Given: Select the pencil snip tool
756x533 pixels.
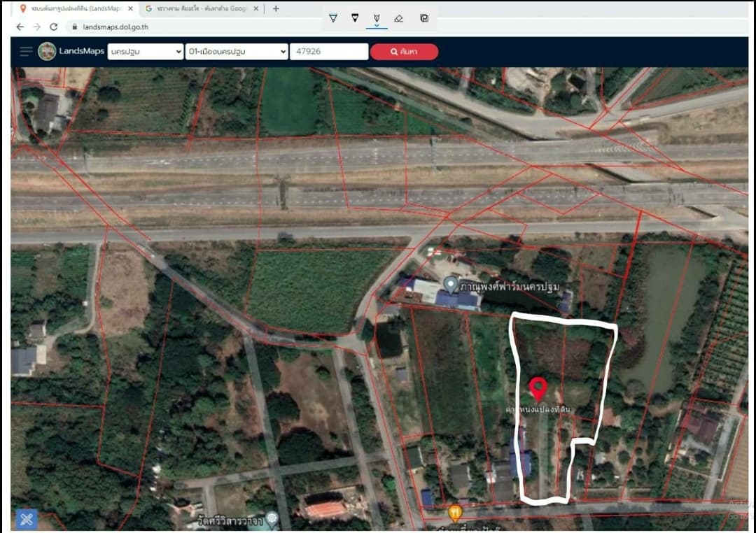Looking at the screenshot, I should [x=355, y=18].
